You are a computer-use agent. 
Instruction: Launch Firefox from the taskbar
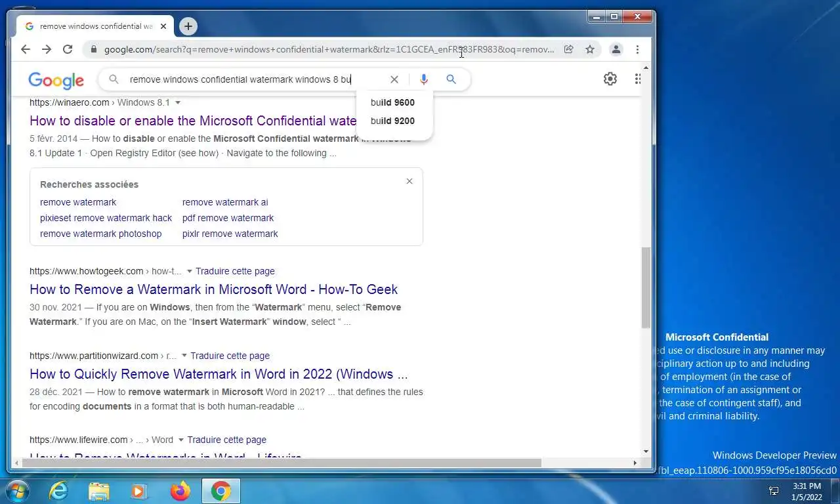[x=180, y=491]
